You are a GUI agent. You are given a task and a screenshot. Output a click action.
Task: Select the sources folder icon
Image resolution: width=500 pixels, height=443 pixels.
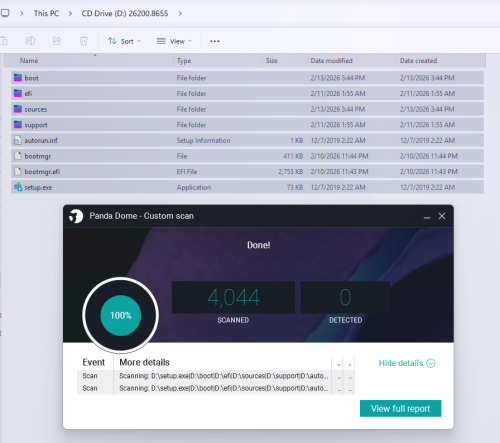(x=18, y=109)
